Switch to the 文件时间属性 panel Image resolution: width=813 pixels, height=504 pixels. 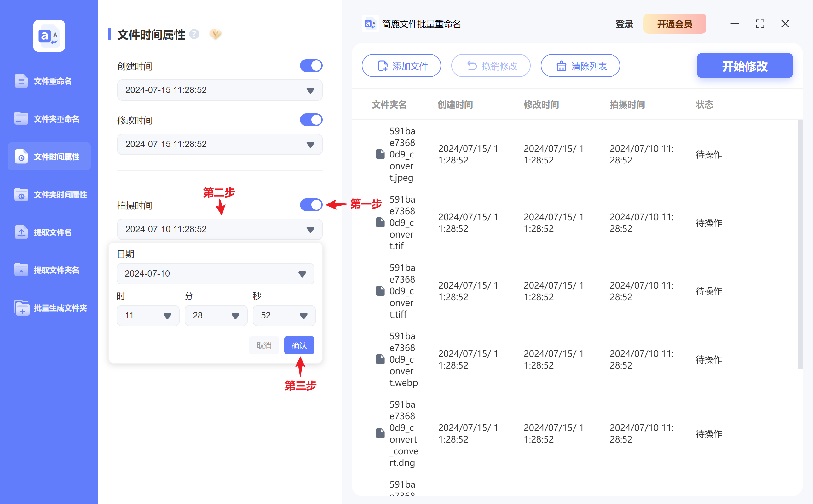49,156
